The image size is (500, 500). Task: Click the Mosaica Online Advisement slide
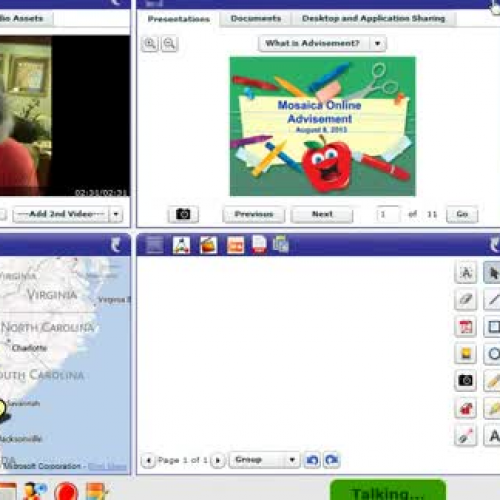point(322,126)
